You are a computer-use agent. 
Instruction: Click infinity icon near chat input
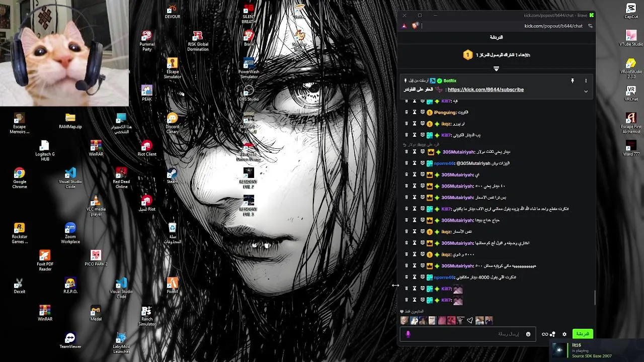coord(544,334)
